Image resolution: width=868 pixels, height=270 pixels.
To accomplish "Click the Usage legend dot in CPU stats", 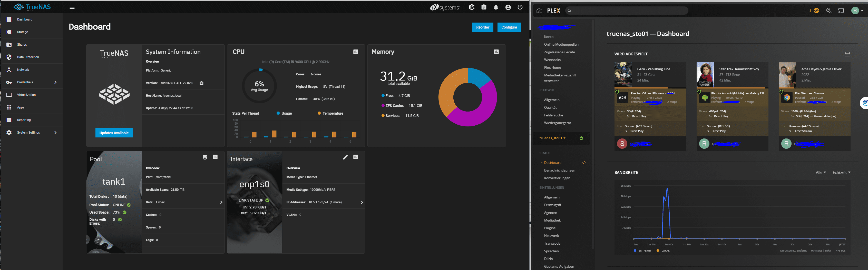I will tap(278, 113).
